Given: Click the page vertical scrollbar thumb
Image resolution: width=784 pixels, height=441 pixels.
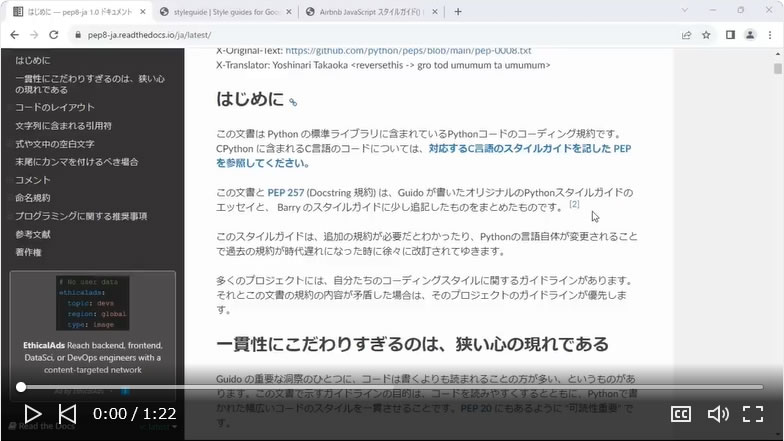Looking at the screenshot, I should click(778, 68).
